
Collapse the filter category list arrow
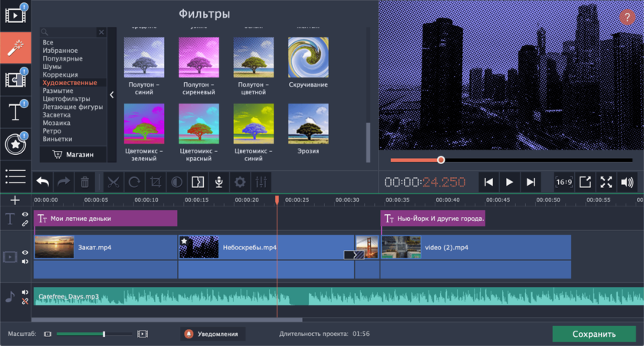click(x=112, y=94)
